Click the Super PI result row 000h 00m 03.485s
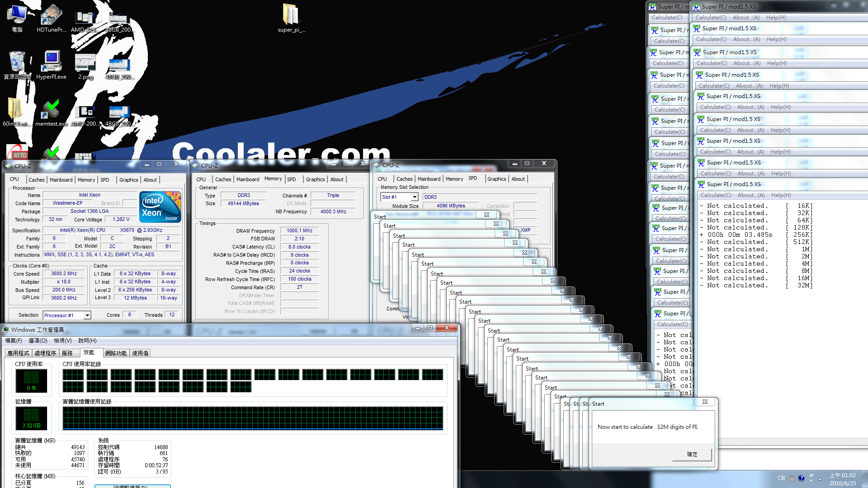This screenshot has width=868, height=488. pyautogui.click(x=756, y=235)
